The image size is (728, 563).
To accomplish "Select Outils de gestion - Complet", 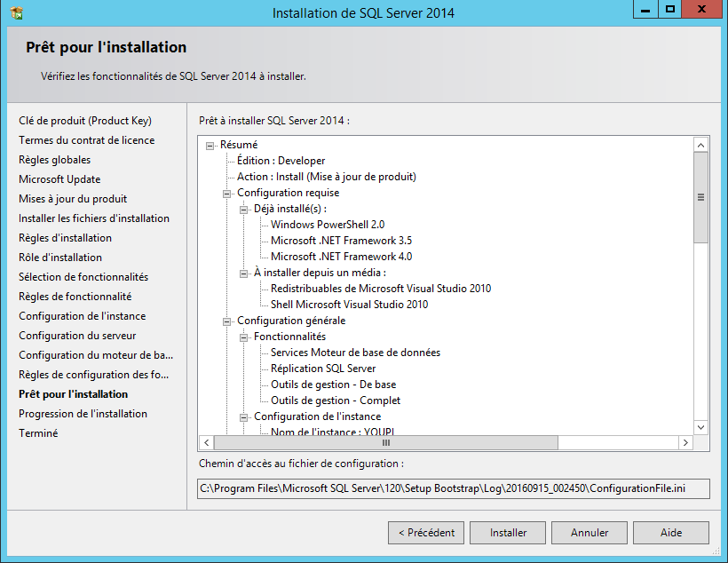I will (x=336, y=400).
